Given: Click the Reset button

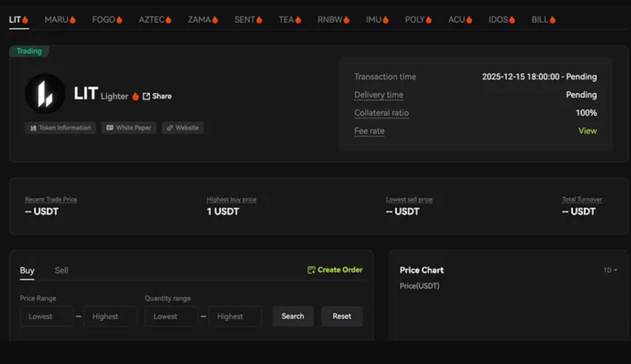Looking at the screenshot, I should 342,316.
